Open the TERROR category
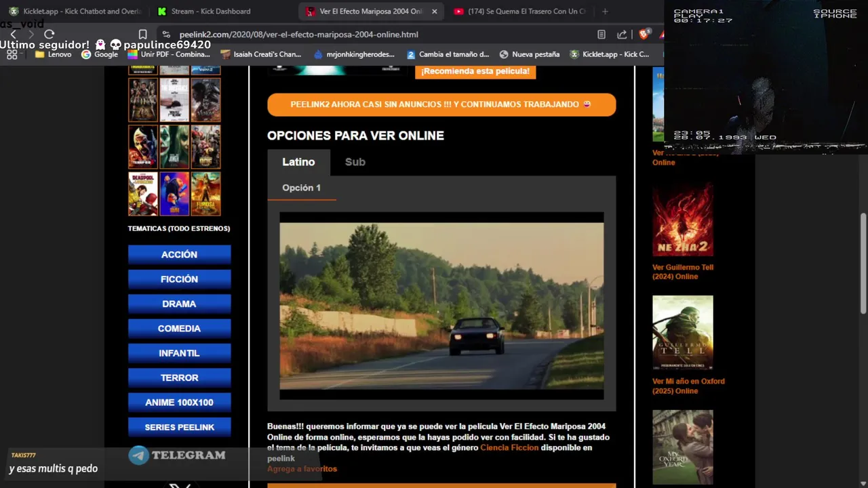The image size is (868, 488). 179,378
